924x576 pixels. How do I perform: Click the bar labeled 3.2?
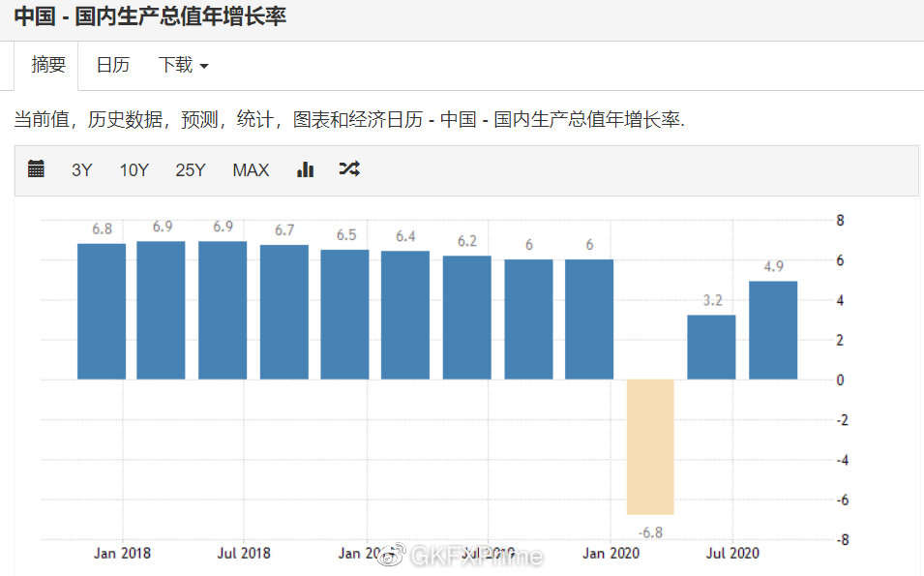click(x=711, y=348)
